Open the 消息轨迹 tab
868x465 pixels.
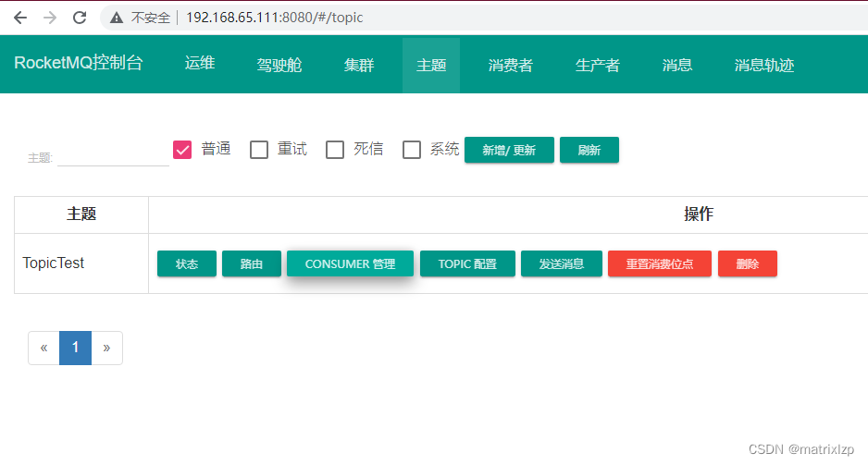pyautogui.click(x=764, y=66)
